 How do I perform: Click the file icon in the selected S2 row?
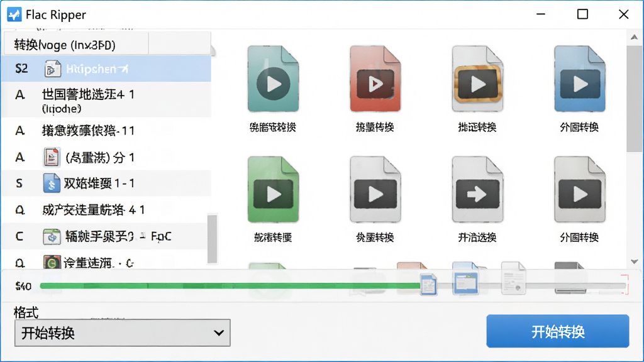tap(52, 69)
